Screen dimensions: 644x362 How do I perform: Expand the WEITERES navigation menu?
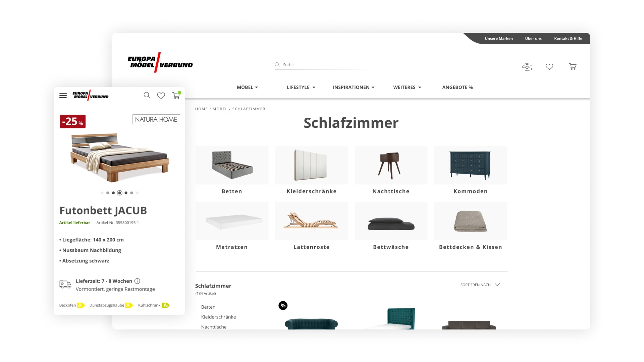406,87
